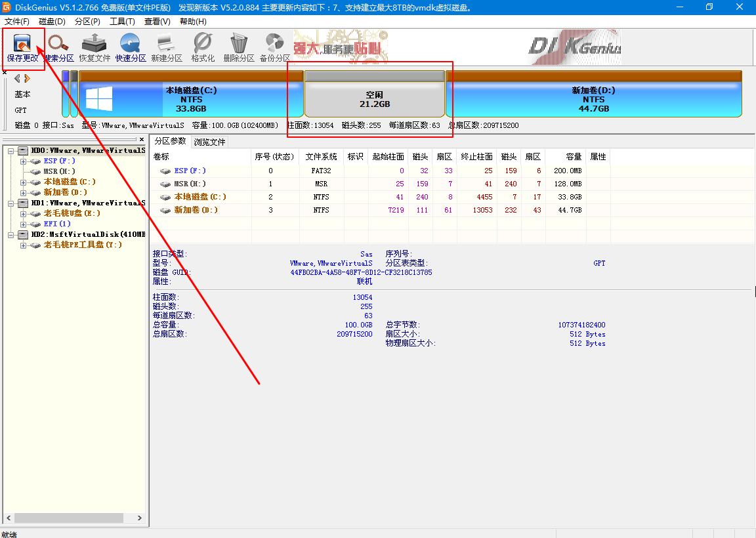This screenshot has width=756, height=538.
Task: Click the 终止柱面 column header
Action: coord(477,157)
